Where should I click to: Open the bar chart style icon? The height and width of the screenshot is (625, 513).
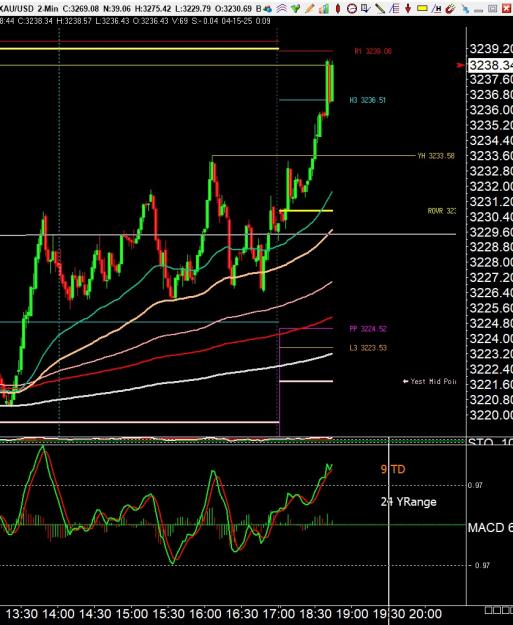tap(324, 8)
